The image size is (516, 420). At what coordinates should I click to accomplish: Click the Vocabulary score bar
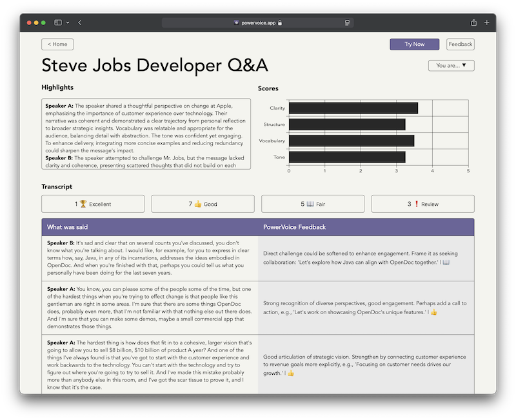(x=352, y=141)
